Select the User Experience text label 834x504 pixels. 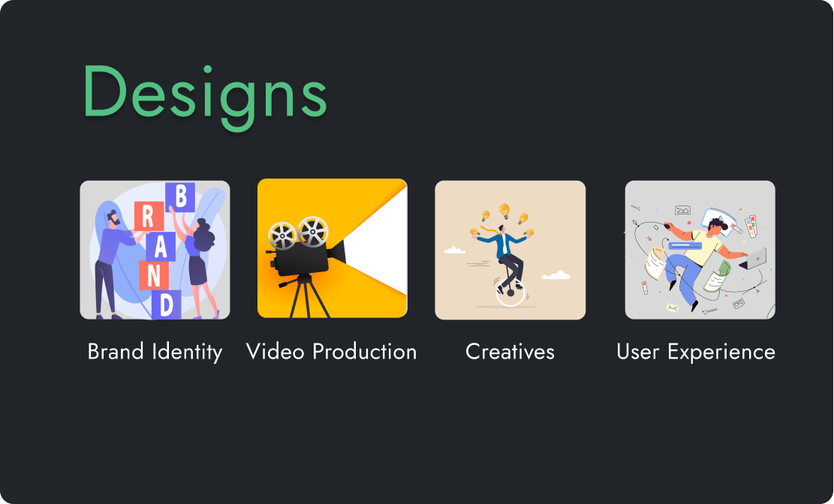(696, 352)
